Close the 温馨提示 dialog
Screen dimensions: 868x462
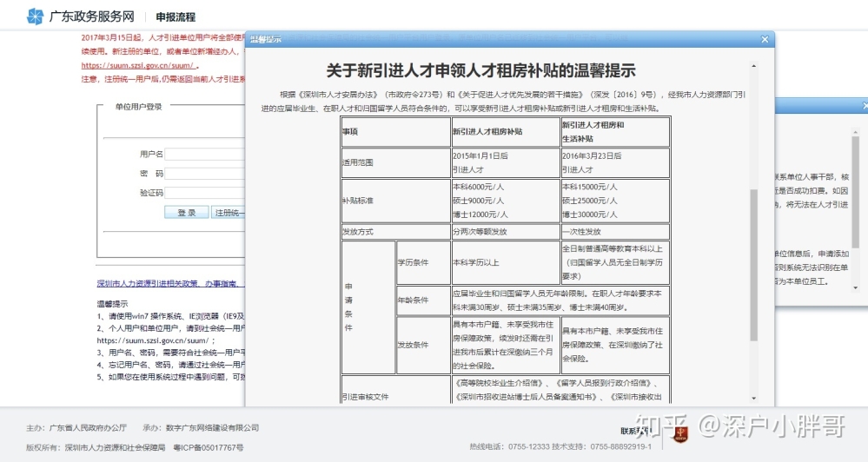765,39
